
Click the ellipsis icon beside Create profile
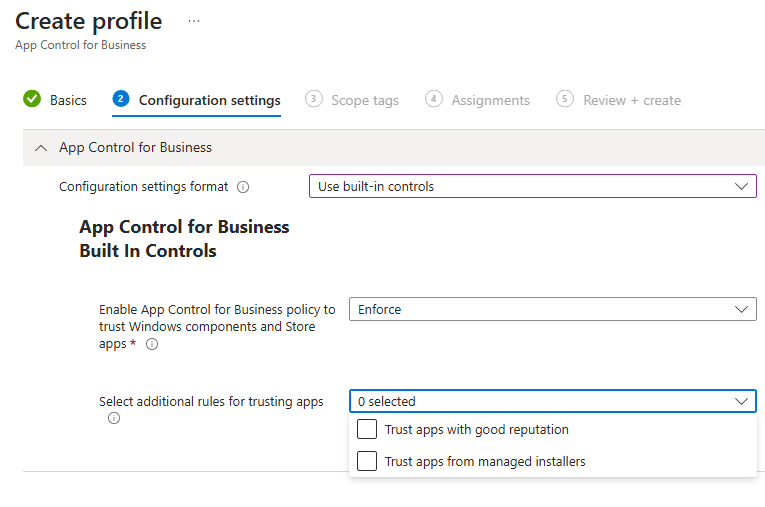(194, 21)
